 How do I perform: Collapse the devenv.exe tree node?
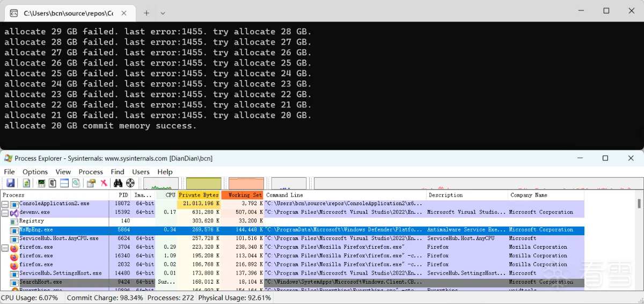[x=5, y=213]
